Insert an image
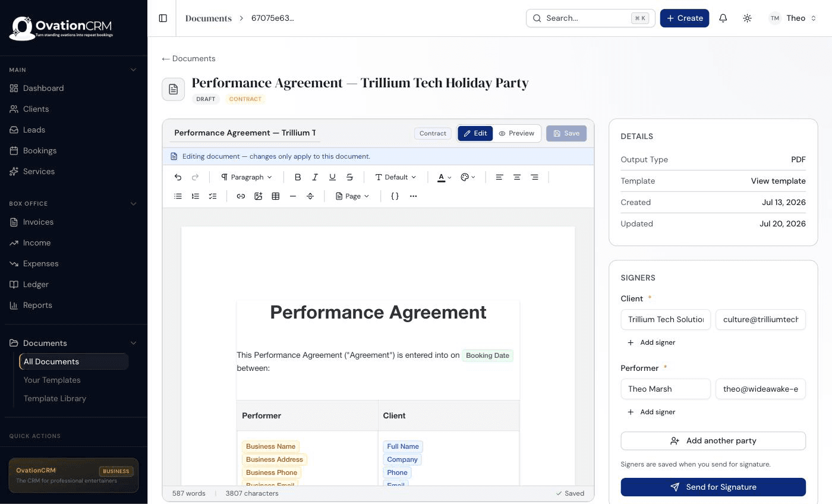Image resolution: width=832 pixels, height=504 pixels. pos(258,196)
